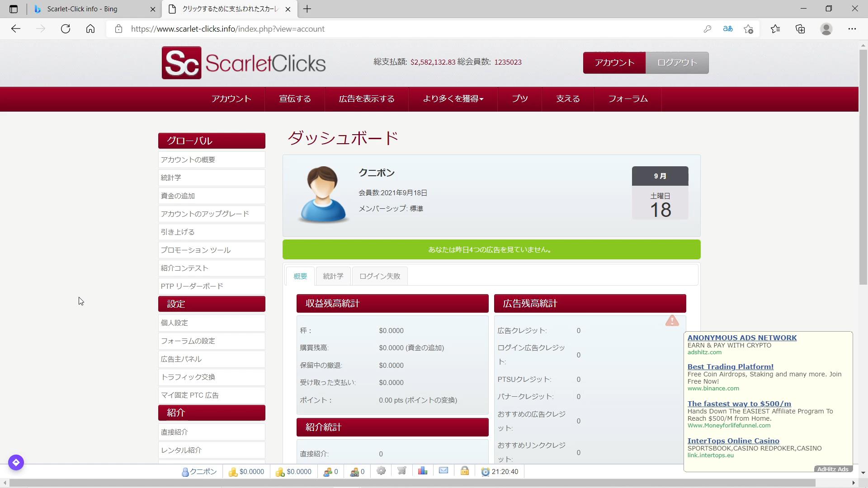Open a new browser tab with plus button
868x488 pixels.
[x=307, y=9]
